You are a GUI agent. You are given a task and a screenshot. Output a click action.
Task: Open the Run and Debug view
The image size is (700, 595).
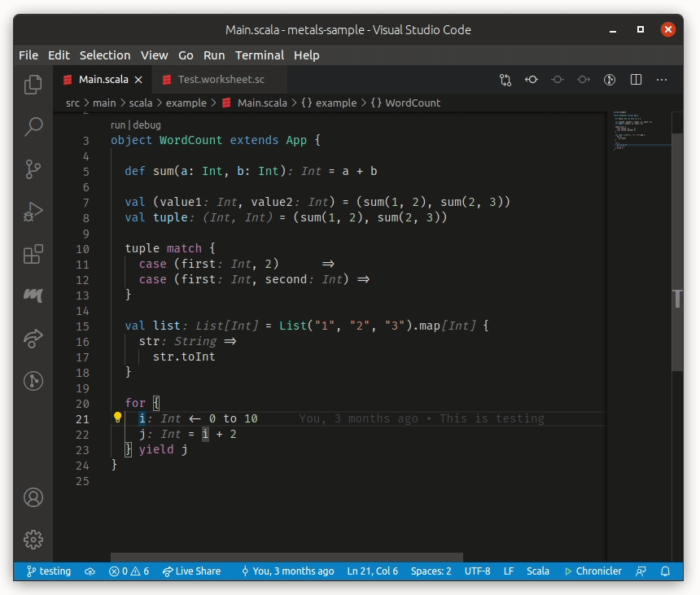coord(33,212)
